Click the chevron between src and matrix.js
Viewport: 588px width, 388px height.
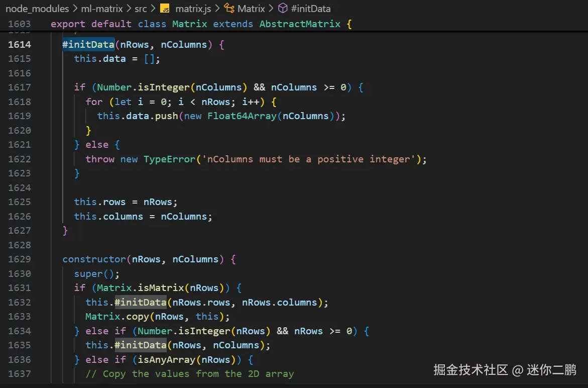(x=152, y=8)
